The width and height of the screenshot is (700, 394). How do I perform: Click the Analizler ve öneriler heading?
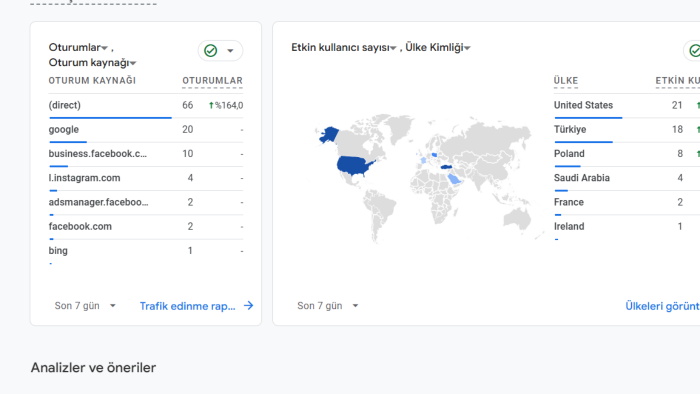93,368
